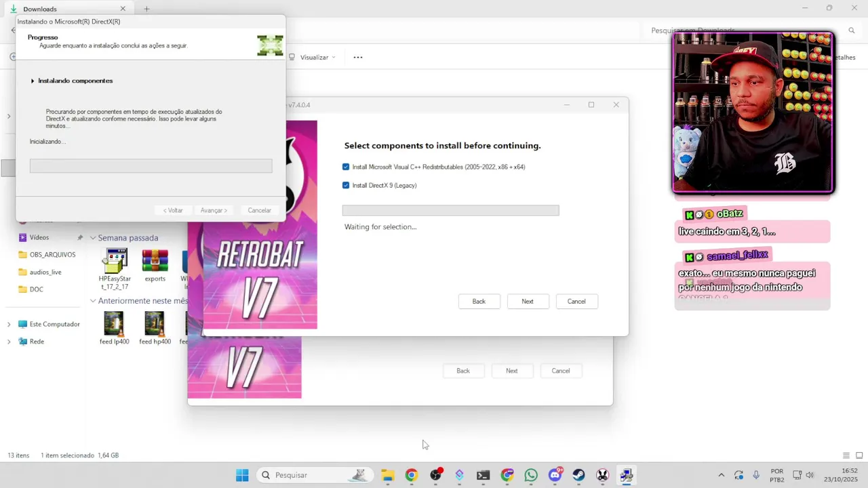The height and width of the screenshot is (488, 868).
Task: Click the '13 itens' status text
Action: pos(20,455)
